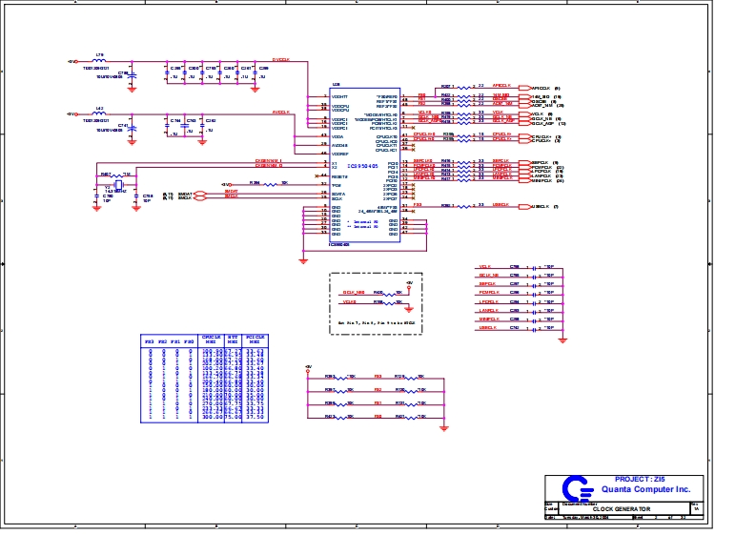Image resolution: width=756 pixels, height=535 pixels.
Task: Click the USBCLK output port symbol
Action: pyautogui.click(x=526, y=206)
